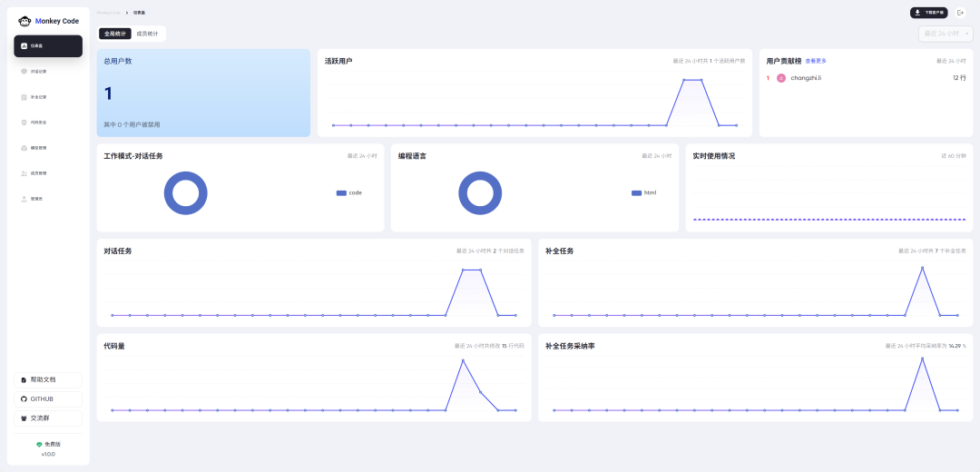Click the 代码量 chart title

(113, 346)
